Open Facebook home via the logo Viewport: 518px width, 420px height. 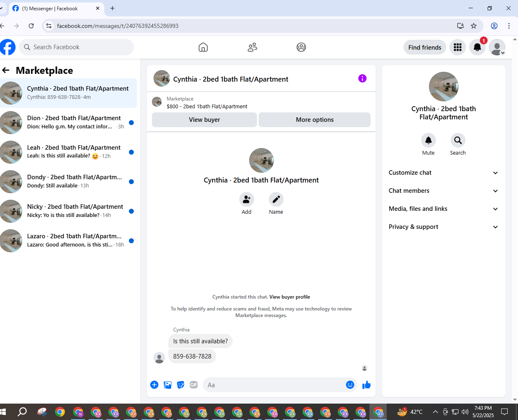point(7,47)
